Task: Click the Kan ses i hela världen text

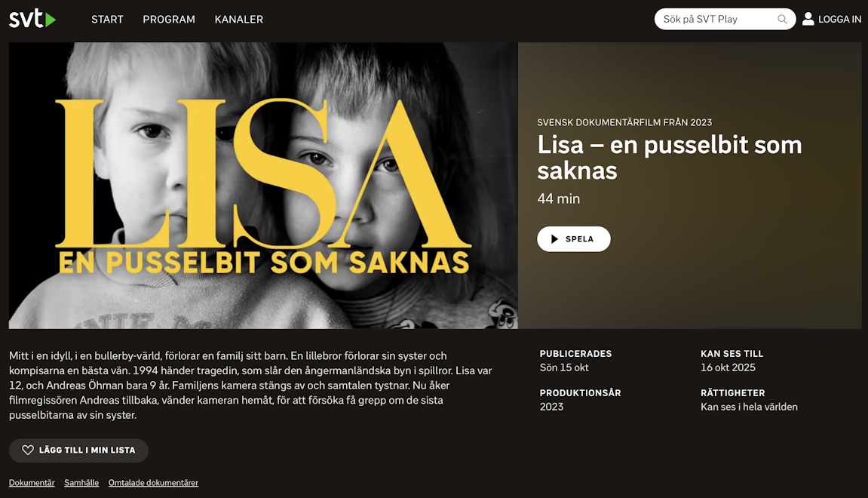Action: pos(749,407)
